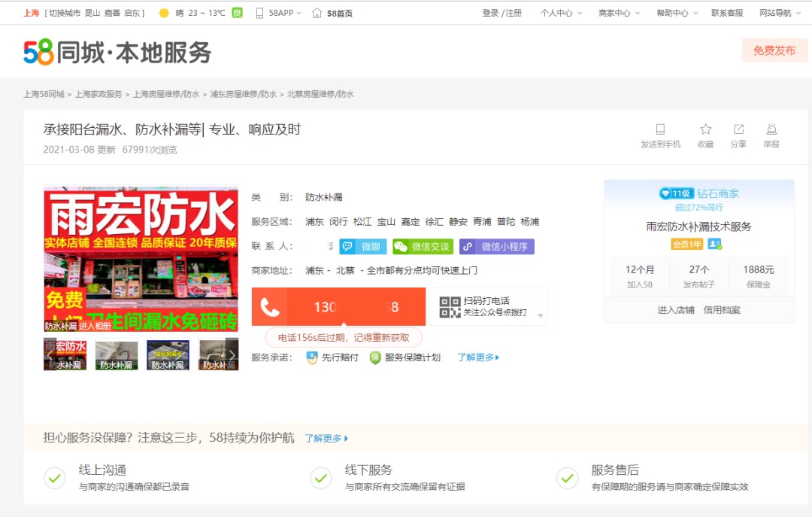Click the send-to-phone icon

click(660, 129)
